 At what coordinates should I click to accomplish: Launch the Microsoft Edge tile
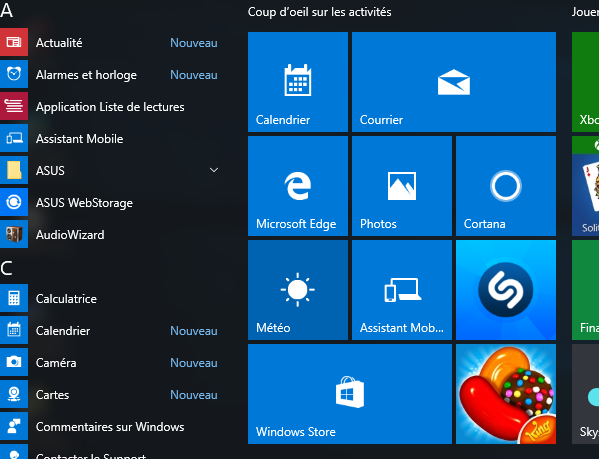(x=298, y=186)
